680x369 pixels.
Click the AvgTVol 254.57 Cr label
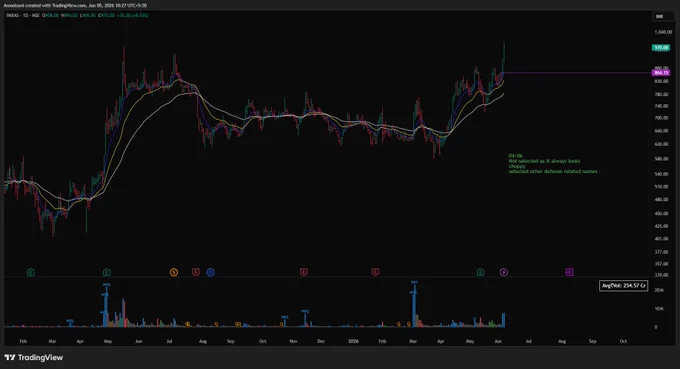[624, 286]
